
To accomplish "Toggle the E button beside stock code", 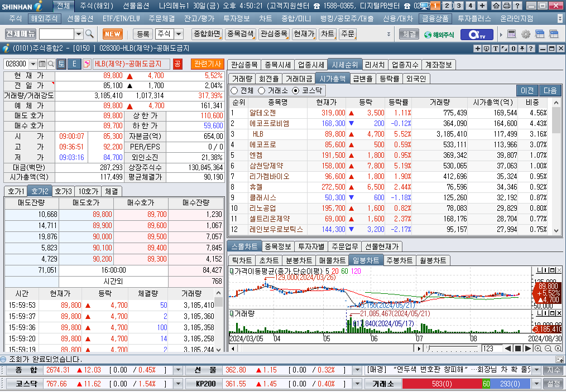I will pos(74,64).
